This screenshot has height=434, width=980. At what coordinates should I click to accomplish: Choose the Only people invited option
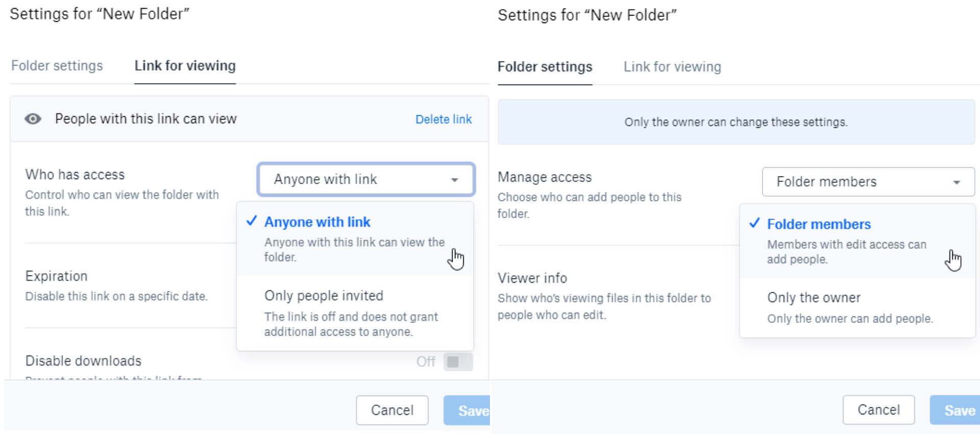click(x=324, y=296)
